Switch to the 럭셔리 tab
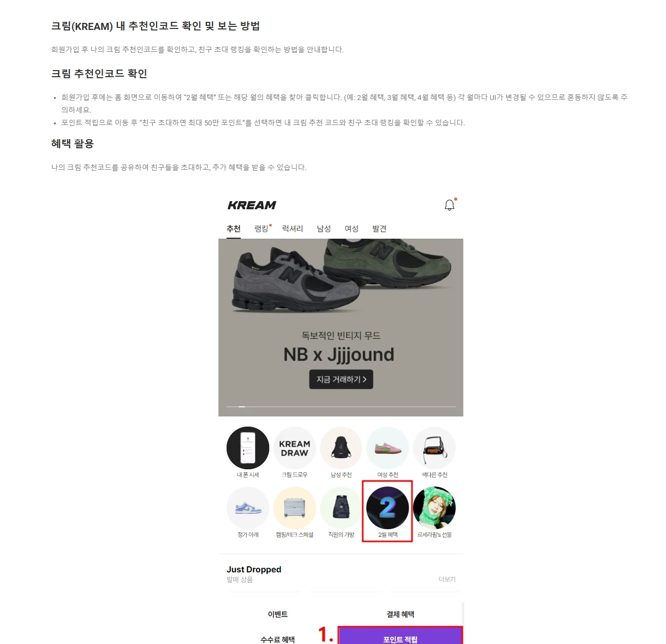 [x=293, y=229]
